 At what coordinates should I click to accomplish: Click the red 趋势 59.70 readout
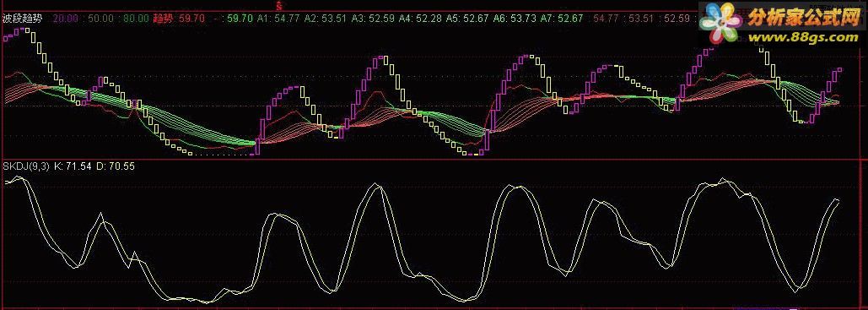pos(179,19)
